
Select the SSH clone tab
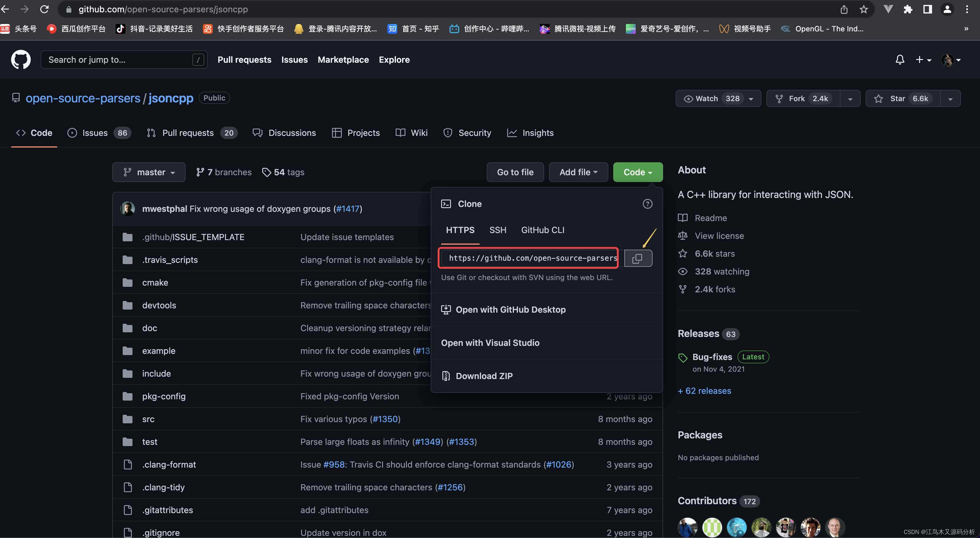498,230
